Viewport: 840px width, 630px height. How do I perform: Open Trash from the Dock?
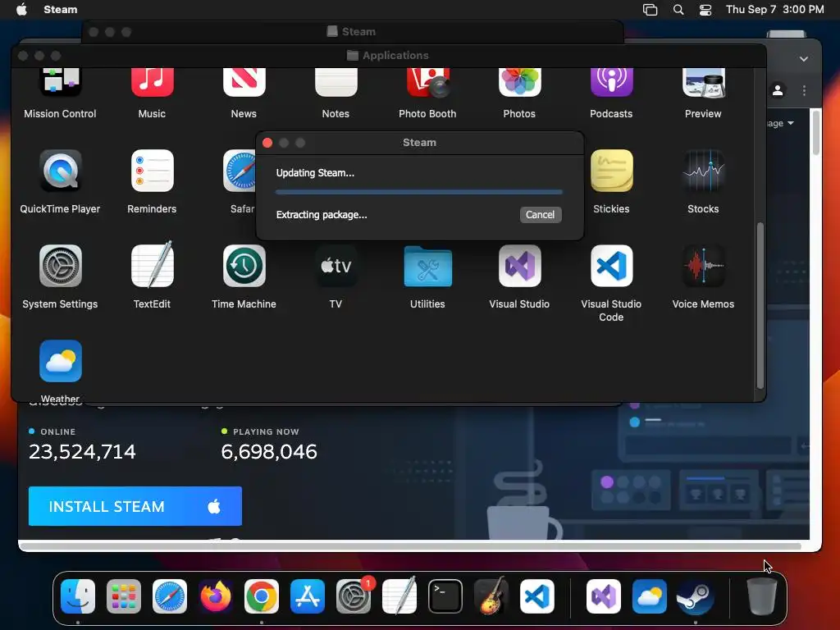[x=761, y=596]
